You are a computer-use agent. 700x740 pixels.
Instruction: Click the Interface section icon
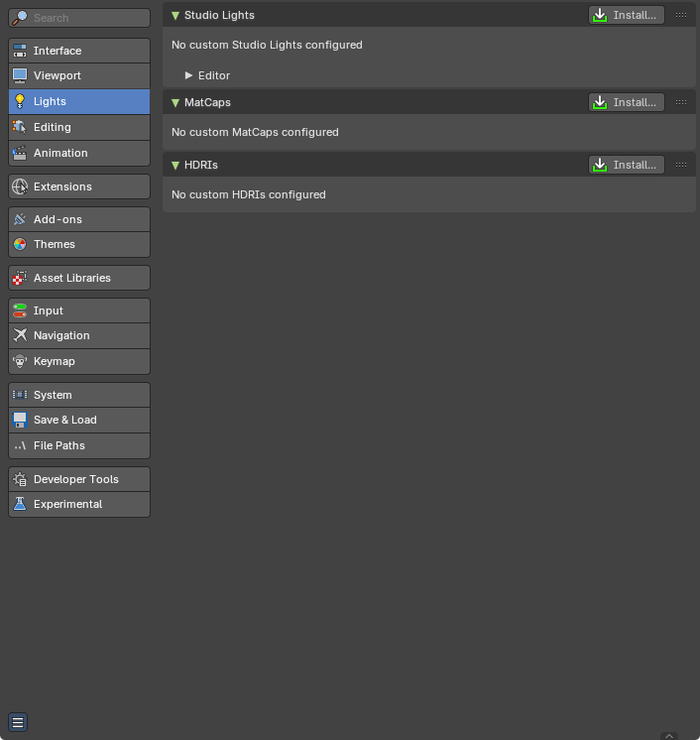coord(20,51)
